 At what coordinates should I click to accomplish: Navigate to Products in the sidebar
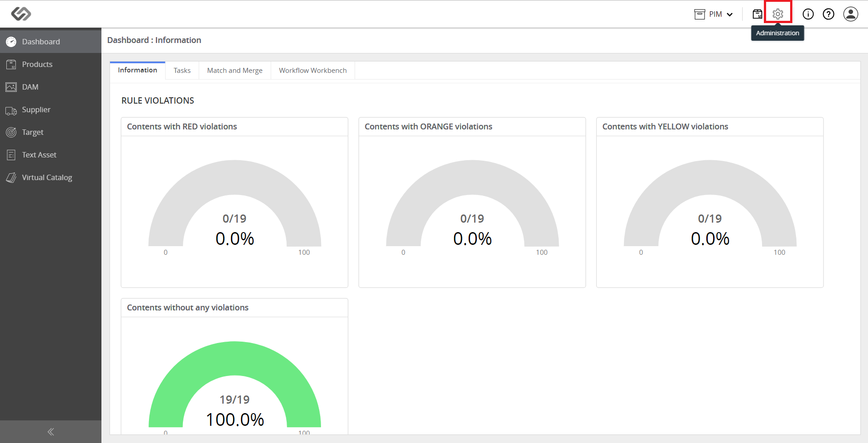[51, 64]
